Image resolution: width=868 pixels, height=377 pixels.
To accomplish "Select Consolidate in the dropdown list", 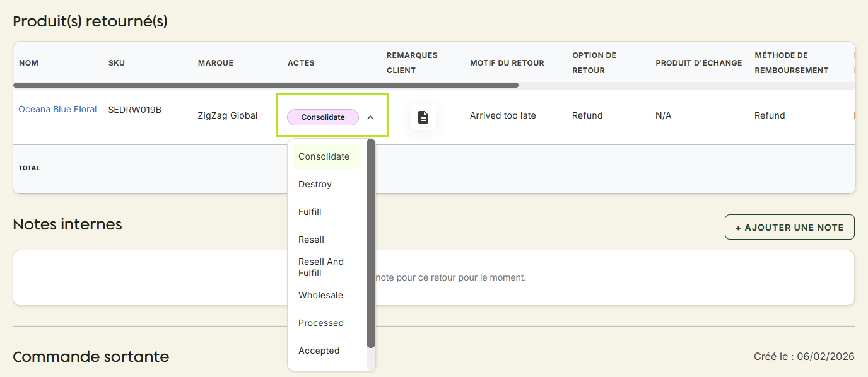I will click(x=327, y=156).
